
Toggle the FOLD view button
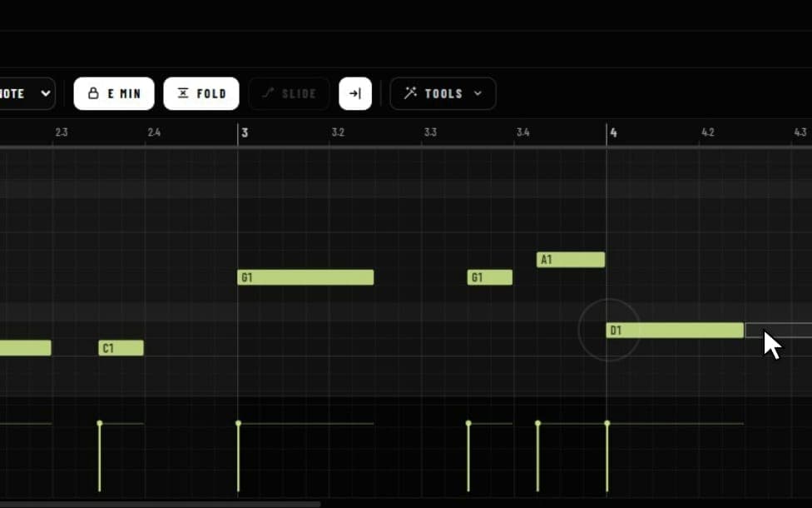tap(201, 94)
